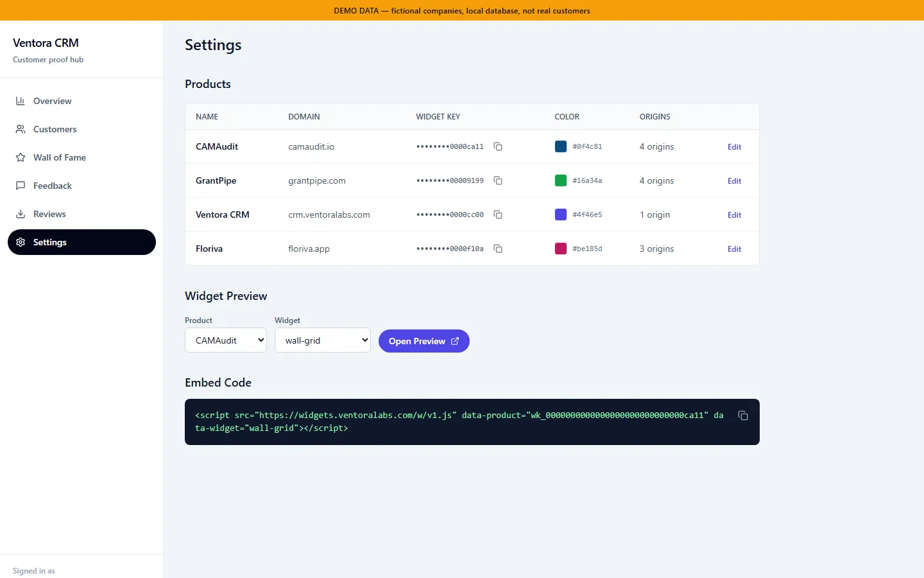Click the DEMO DATA banner text
Image resolution: width=924 pixels, height=578 pixels.
[x=462, y=10]
